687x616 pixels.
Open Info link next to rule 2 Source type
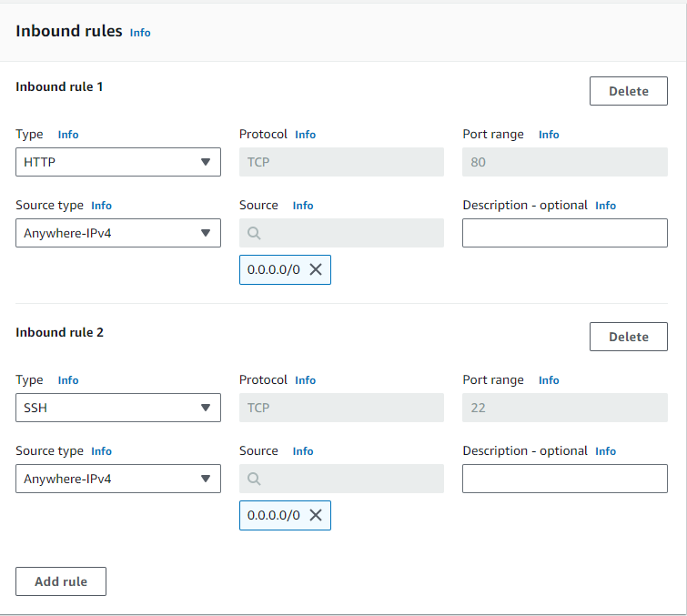pos(102,451)
